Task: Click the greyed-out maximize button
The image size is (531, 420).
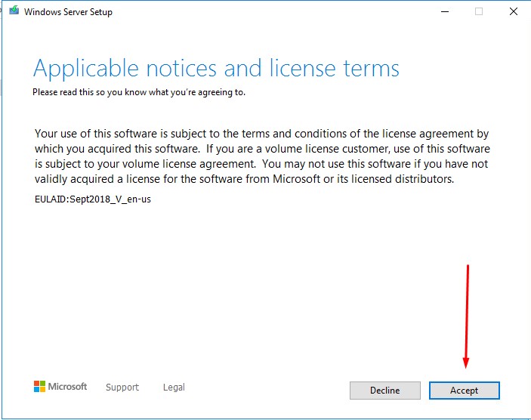Action: (x=479, y=11)
